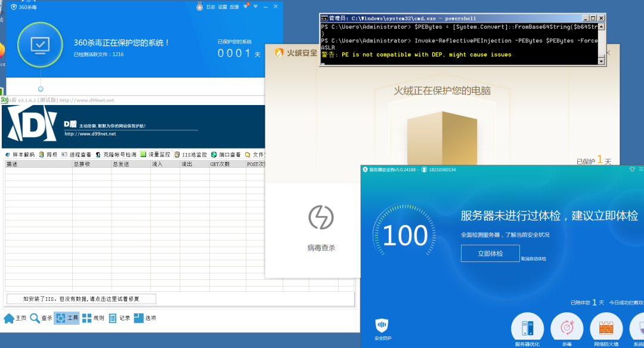The height and width of the screenshot is (348, 644).
Task: Click the 服务器安全狗 logo in its title bar
Action: click(365, 170)
